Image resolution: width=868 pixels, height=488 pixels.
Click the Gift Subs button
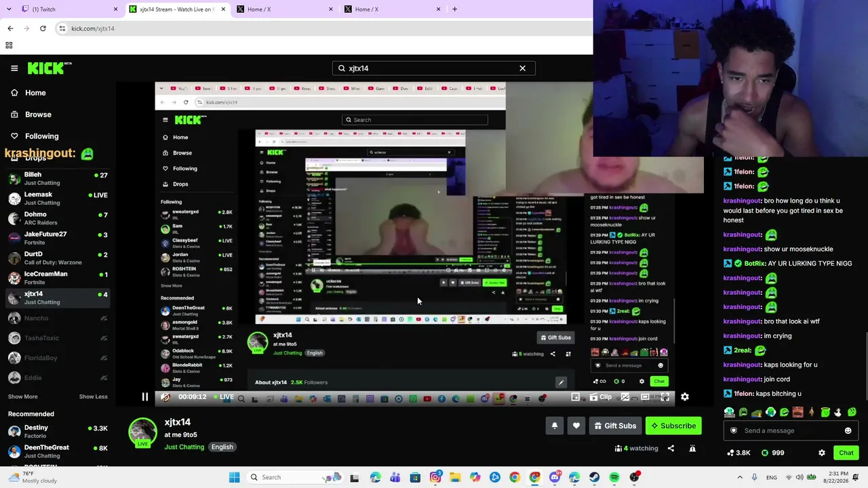[616, 426]
